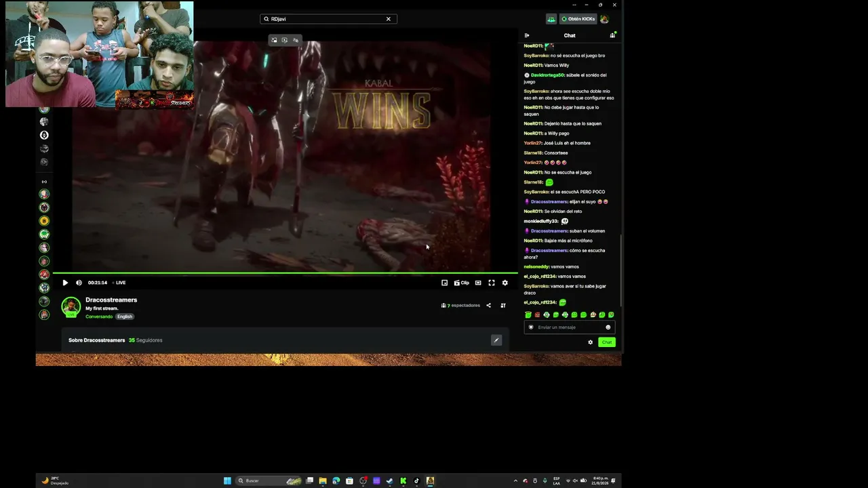Collapse the Chat panel
The width and height of the screenshot is (868, 488).
point(527,35)
